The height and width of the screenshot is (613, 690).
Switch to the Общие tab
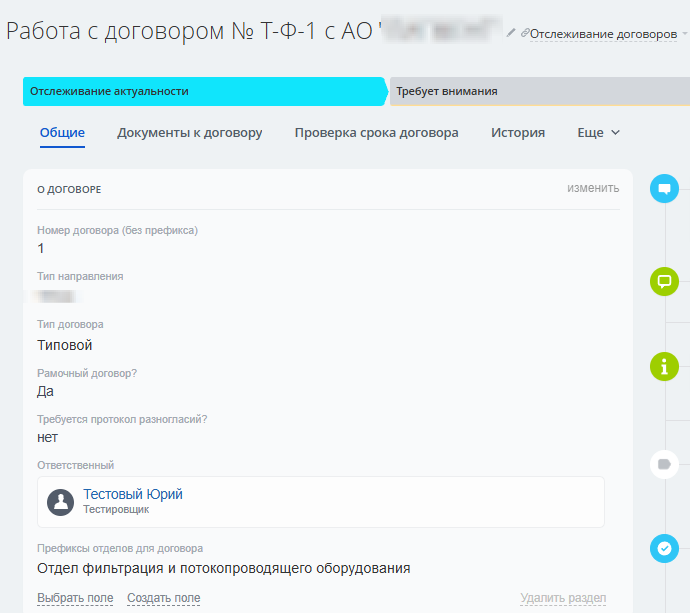pos(62,132)
